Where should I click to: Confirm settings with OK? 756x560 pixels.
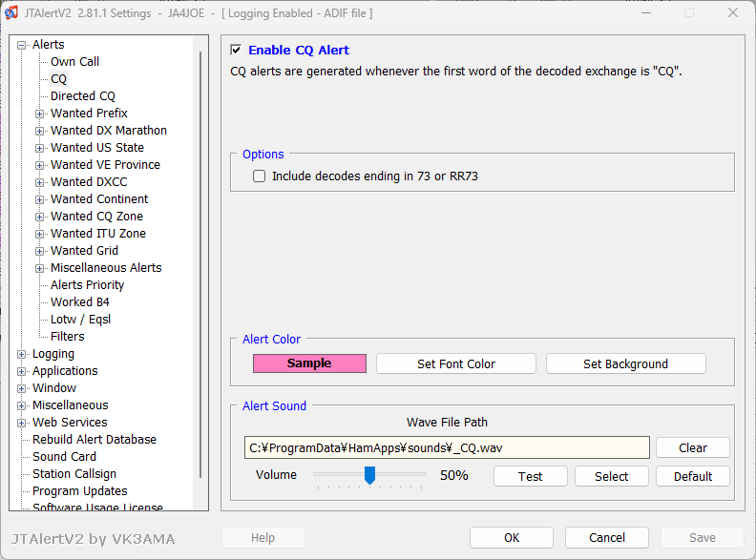tap(512, 537)
